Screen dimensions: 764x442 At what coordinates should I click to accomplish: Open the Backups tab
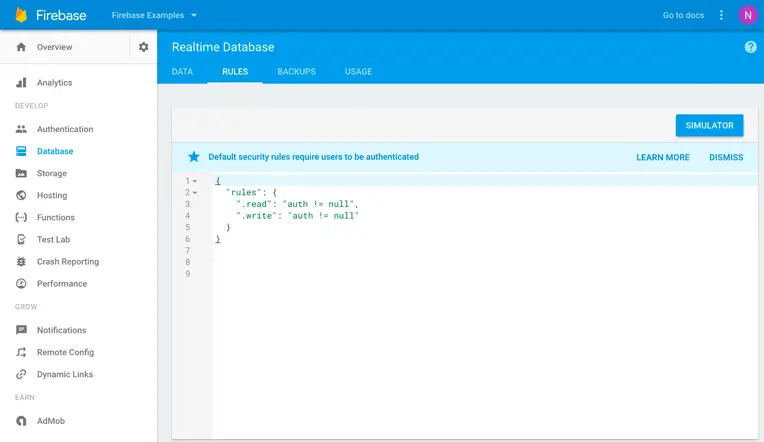point(296,72)
